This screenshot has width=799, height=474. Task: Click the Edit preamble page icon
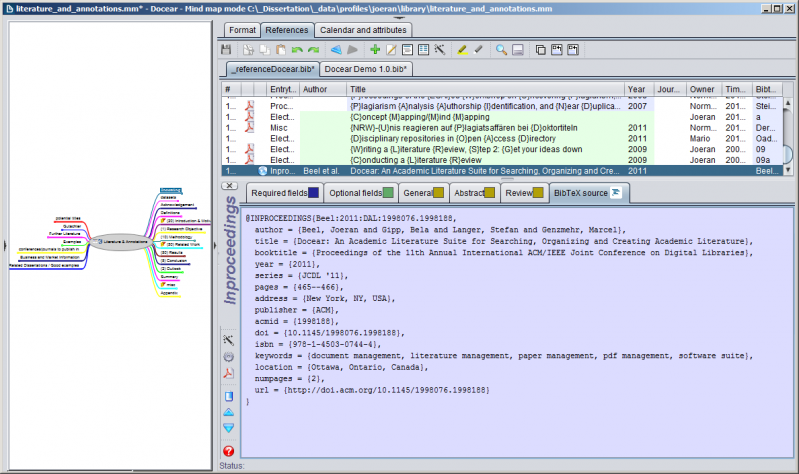tap(407, 49)
